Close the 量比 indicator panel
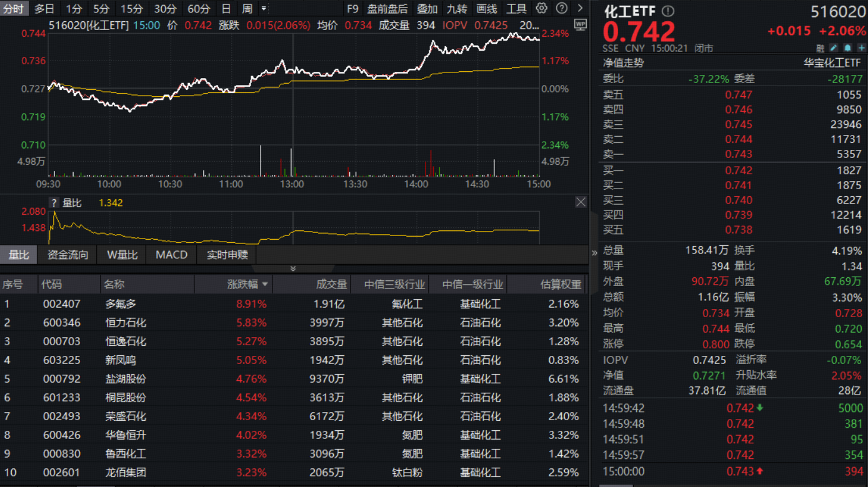 (581, 202)
